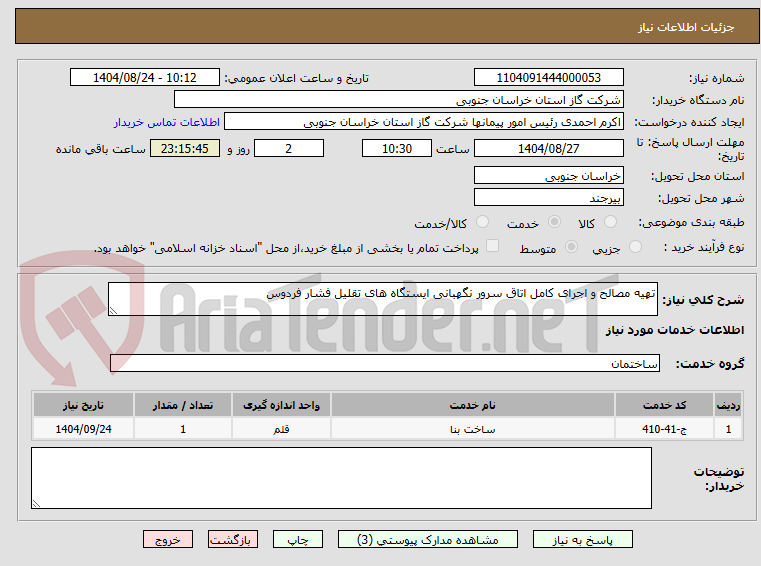Click the need date cell 1404/09/24

(83, 429)
